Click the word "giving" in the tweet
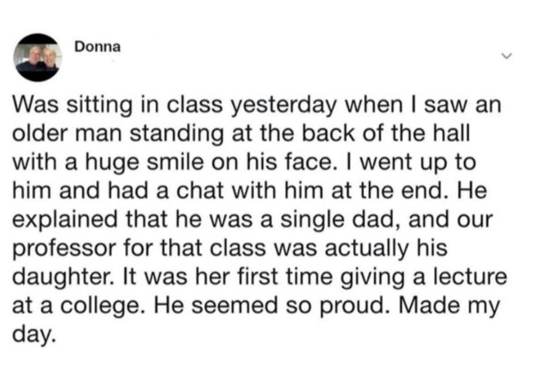This screenshot has height=392, width=535. pyautogui.click(x=374, y=277)
